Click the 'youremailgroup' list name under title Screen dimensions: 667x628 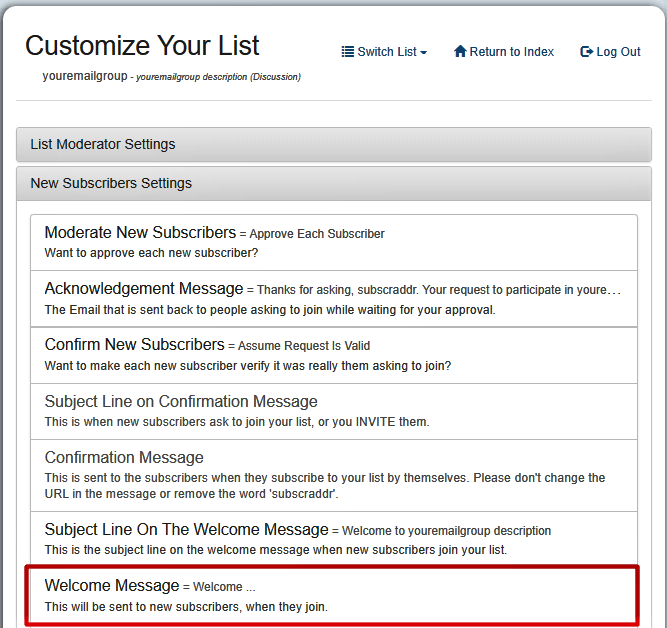[x=85, y=76]
